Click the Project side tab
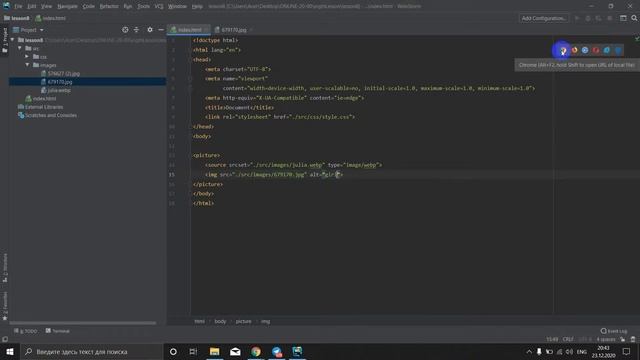The height and width of the screenshot is (360, 640). point(5,40)
